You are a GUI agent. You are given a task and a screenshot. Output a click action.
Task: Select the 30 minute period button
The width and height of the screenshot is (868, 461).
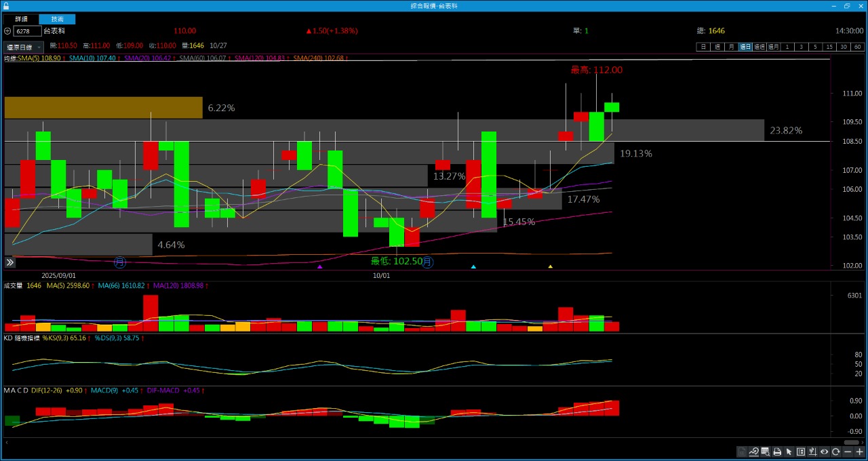(x=844, y=47)
